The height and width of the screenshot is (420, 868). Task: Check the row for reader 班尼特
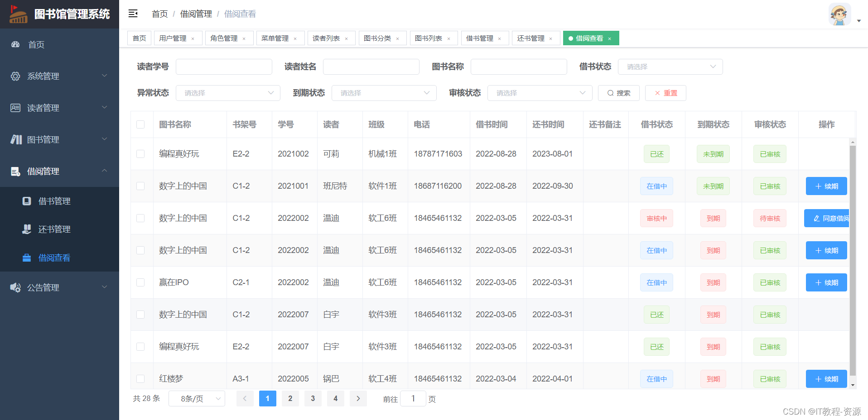pos(140,186)
